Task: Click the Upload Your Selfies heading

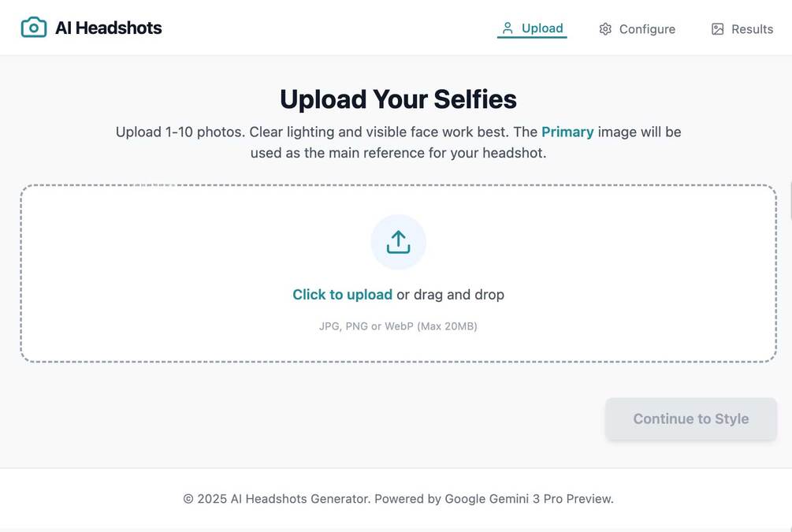Action: click(398, 99)
